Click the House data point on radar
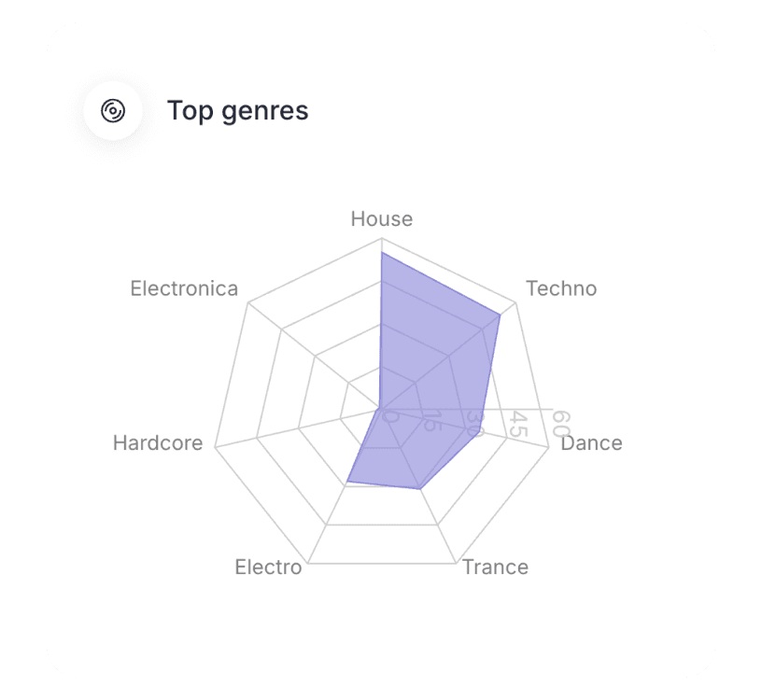The height and width of the screenshot is (700, 762). point(381,252)
